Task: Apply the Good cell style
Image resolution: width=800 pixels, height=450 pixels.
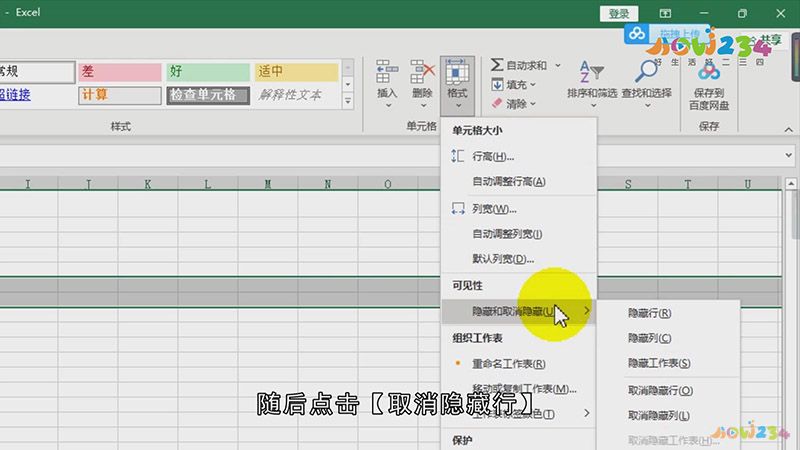Action: pos(208,72)
